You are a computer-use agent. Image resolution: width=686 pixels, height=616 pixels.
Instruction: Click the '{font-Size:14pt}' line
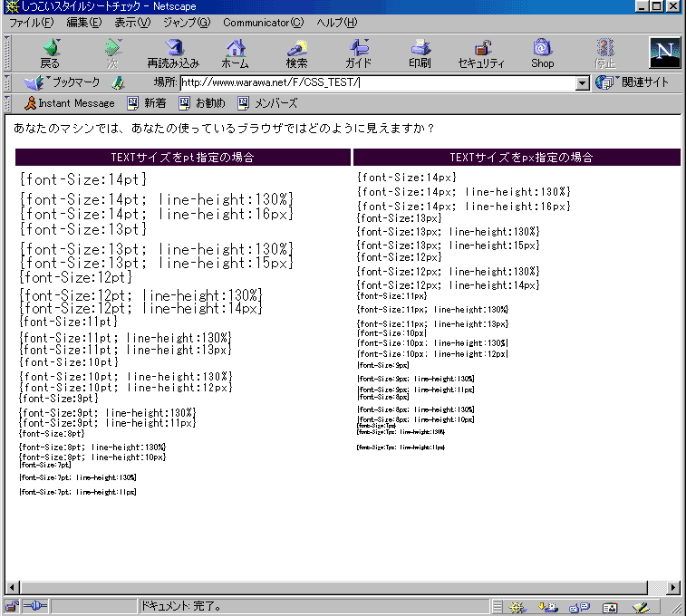pos(83,179)
